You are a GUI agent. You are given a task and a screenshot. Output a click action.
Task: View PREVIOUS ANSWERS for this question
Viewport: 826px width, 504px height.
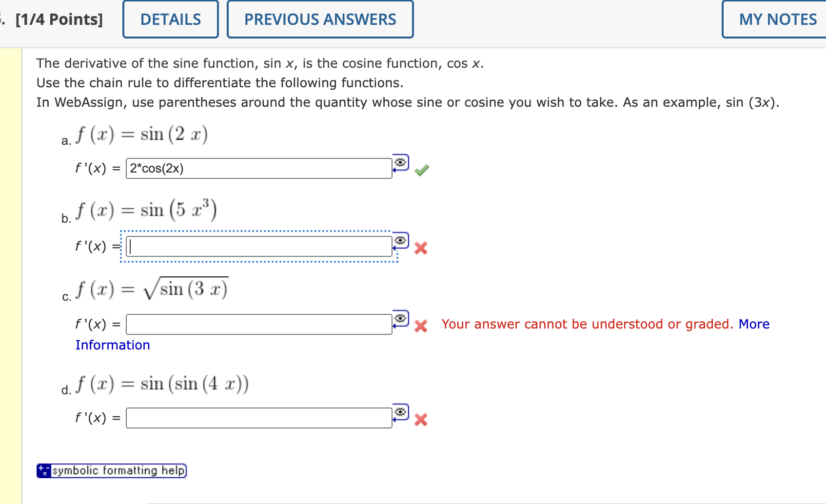[320, 19]
